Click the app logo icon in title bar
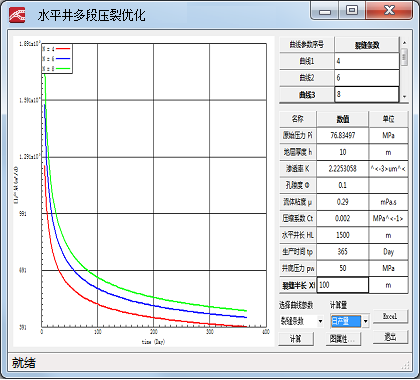This screenshot has width=420, height=380. coord(17,15)
